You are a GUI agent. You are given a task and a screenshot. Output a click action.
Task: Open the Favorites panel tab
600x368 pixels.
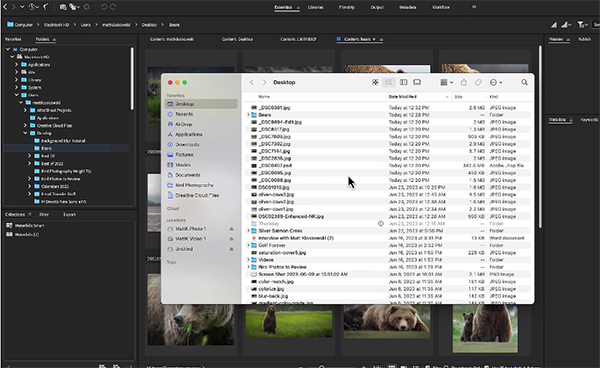pos(13,39)
